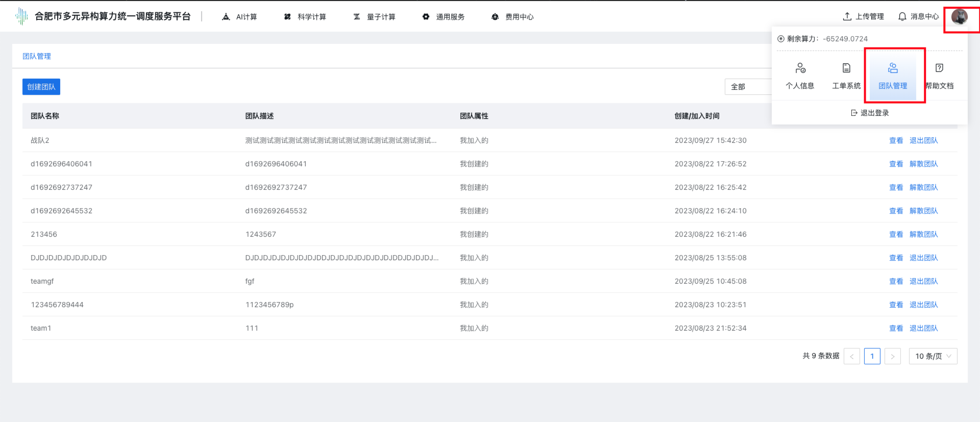Click 解散团队 for team 213456
Screen dimensions: 980x422
click(923, 234)
